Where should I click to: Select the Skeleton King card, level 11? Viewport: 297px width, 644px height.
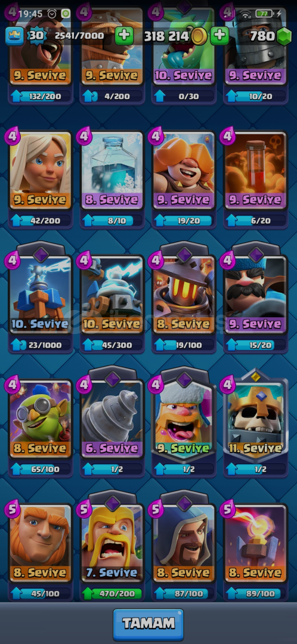(x=255, y=423)
